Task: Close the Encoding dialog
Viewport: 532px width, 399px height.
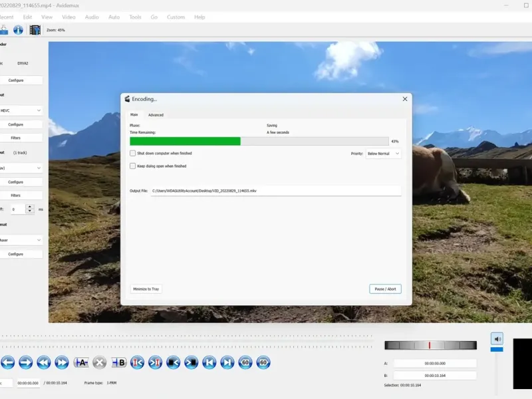Action: click(x=405, y=99)
